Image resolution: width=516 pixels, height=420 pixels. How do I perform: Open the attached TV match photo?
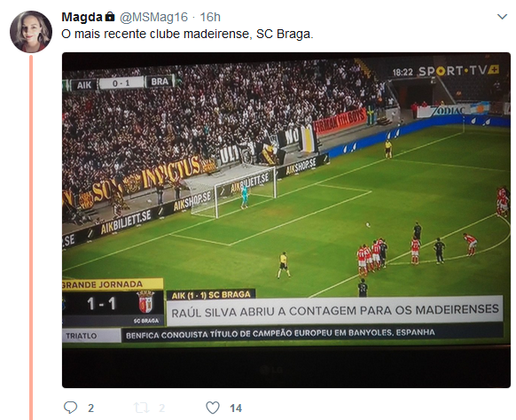click(286, 220)
